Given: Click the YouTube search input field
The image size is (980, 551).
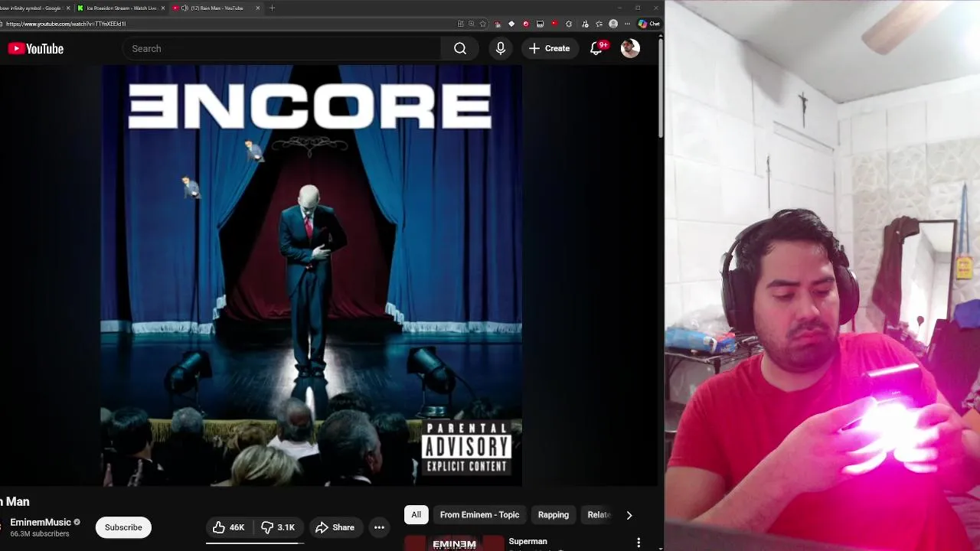Looking at the screenshot, I should 282,48.
